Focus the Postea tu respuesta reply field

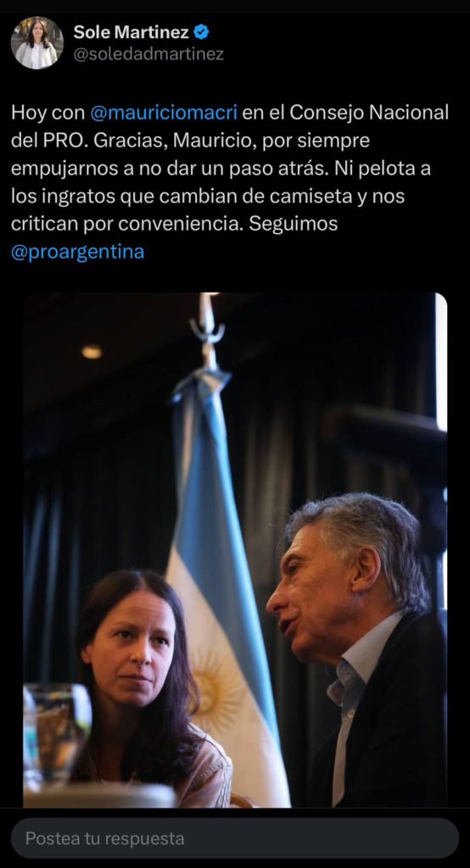235,838
